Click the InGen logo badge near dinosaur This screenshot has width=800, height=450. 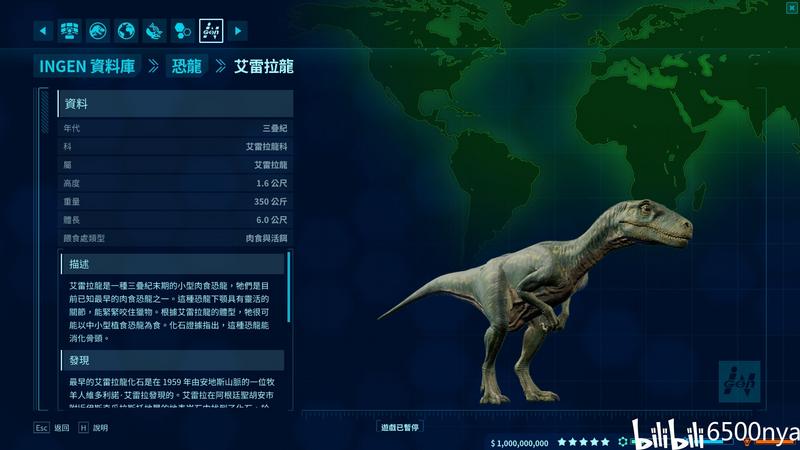click(x=739, y=381)
